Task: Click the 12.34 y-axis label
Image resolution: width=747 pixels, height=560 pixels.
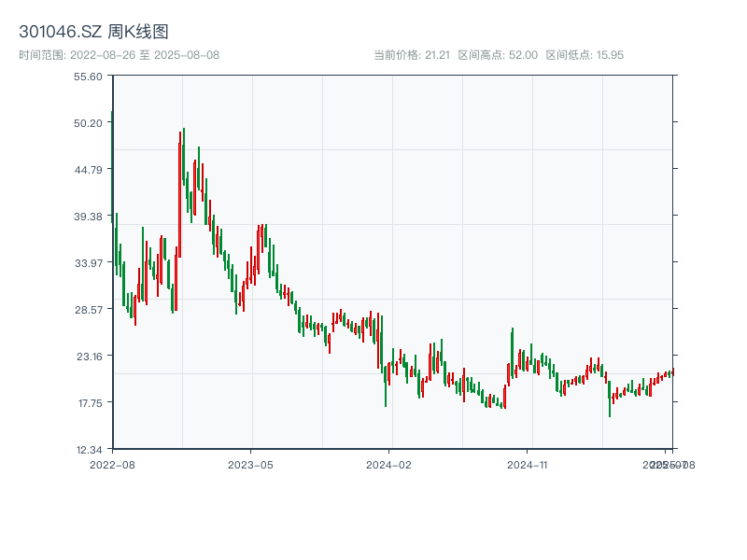Action: 88,450
